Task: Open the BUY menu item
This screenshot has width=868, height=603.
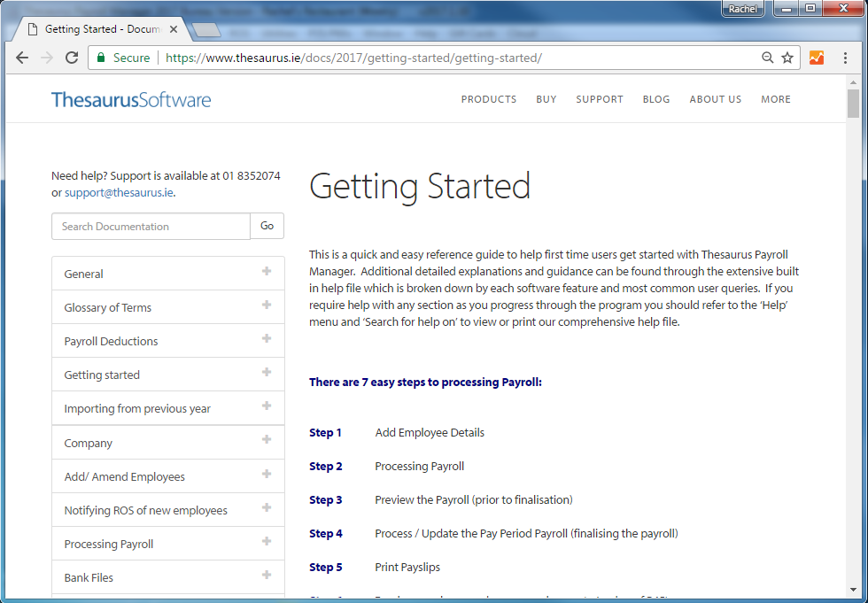Action: click(546, 99)
